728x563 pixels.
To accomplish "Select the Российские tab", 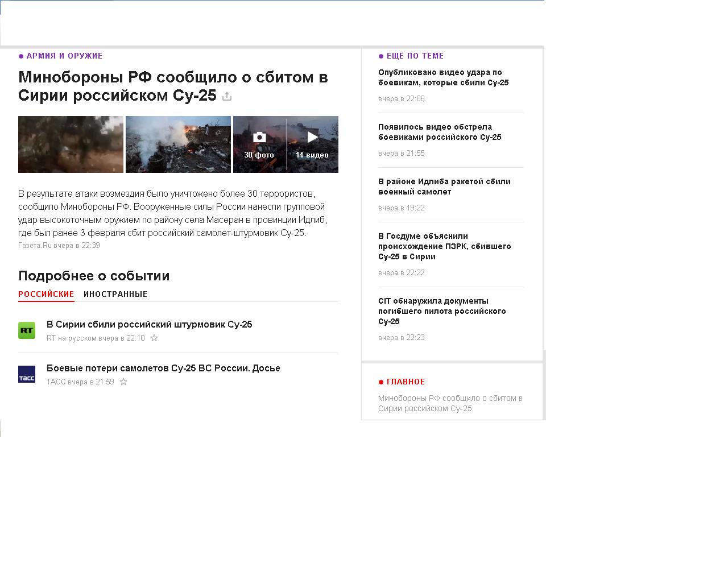I will pos(46,294).
